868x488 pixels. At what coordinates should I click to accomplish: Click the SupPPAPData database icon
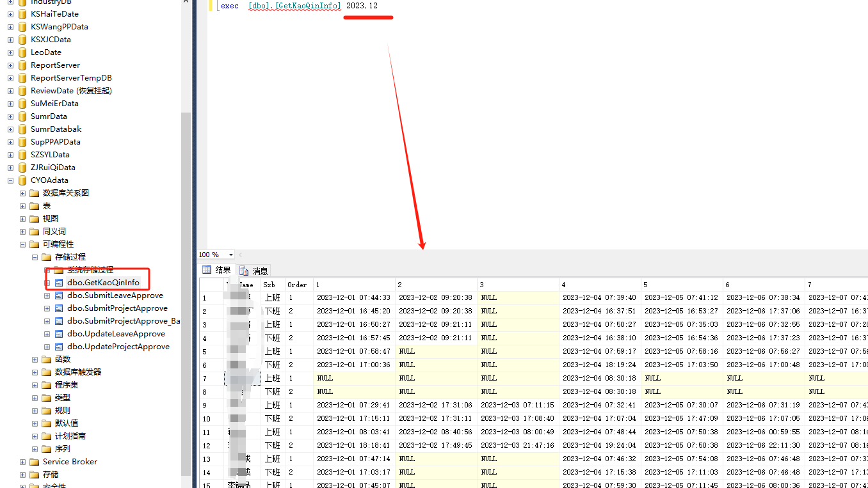(x=22, y=142)
